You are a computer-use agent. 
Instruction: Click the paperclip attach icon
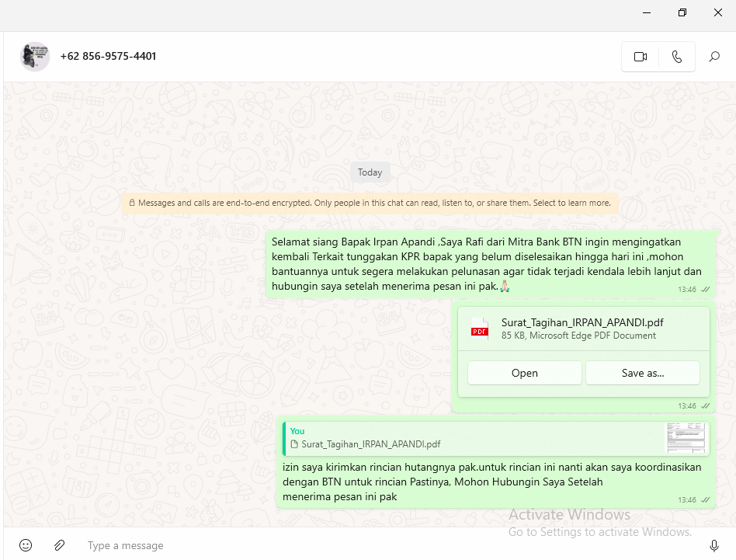(x=59, y=545)
